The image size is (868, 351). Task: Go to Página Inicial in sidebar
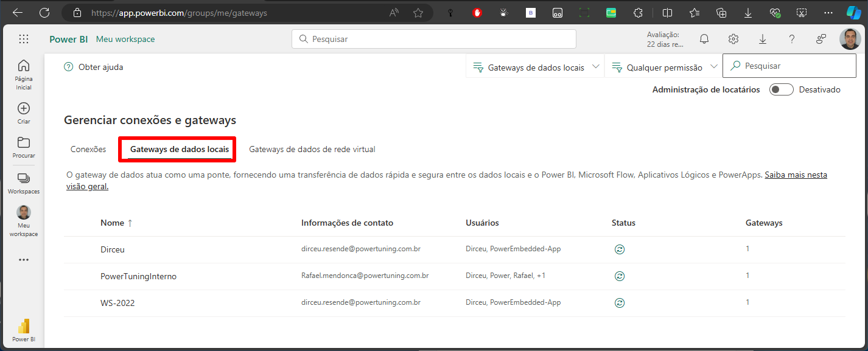point(24,75)
